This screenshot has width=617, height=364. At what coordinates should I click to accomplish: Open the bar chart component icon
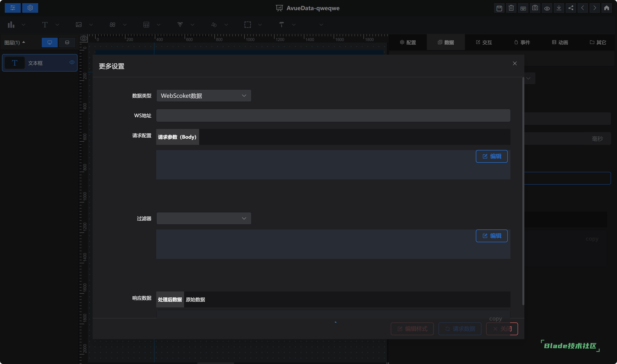tap(11, 24)
